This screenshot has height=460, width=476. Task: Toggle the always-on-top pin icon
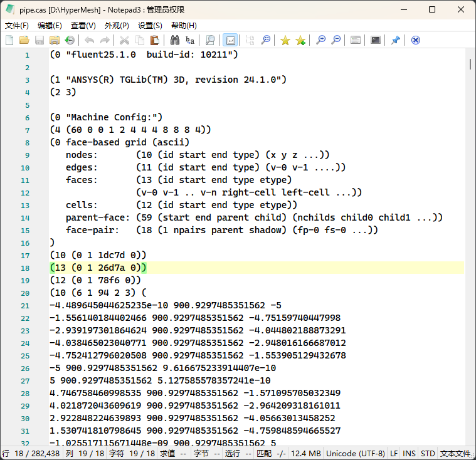tap(395, 40)
